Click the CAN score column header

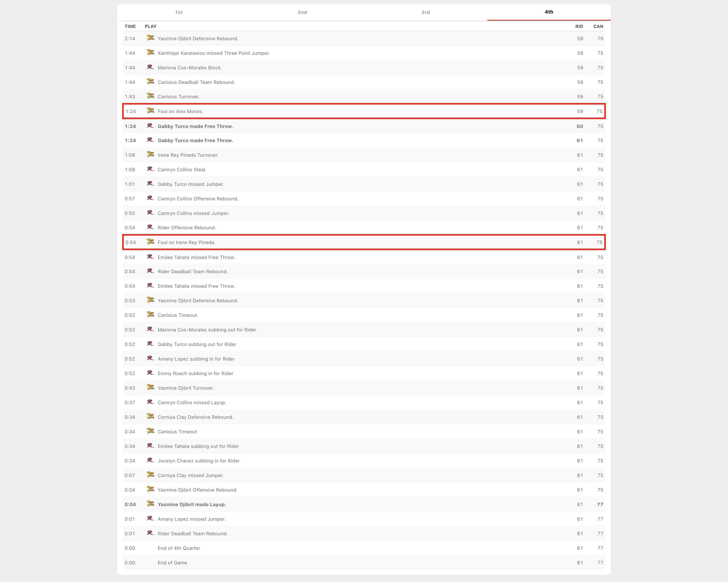pos(598,26)
